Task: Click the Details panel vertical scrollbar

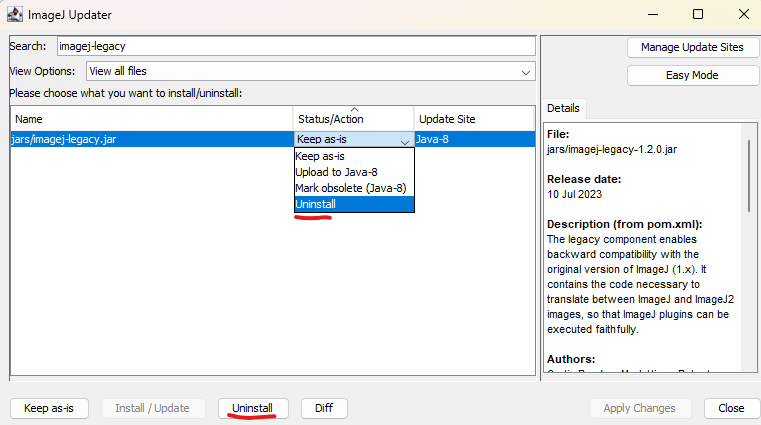Action: pyautogui.click(x=749, y=176)
